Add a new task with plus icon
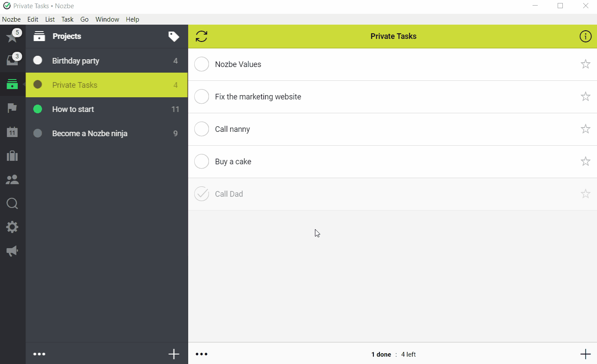The image size is (597, 364). tap(585, 354)
